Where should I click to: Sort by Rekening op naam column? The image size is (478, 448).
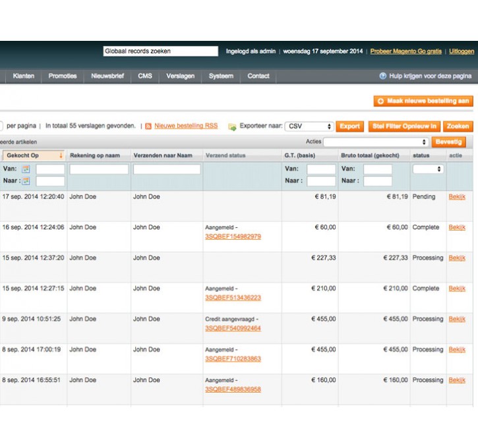(95, 155)
